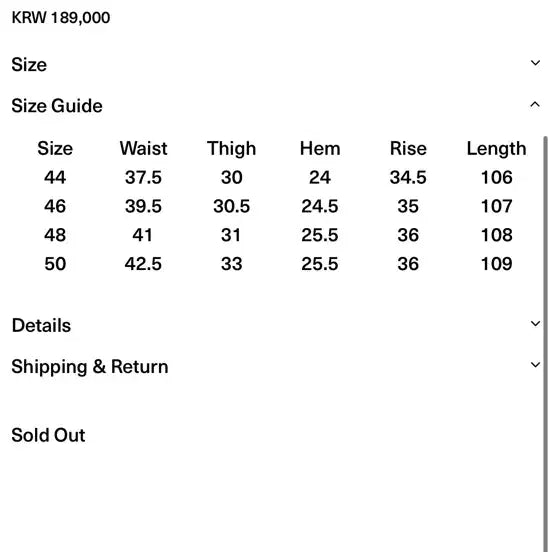552x552 pixels.
Task: Open the Details section label
Action: click(41, 325)
